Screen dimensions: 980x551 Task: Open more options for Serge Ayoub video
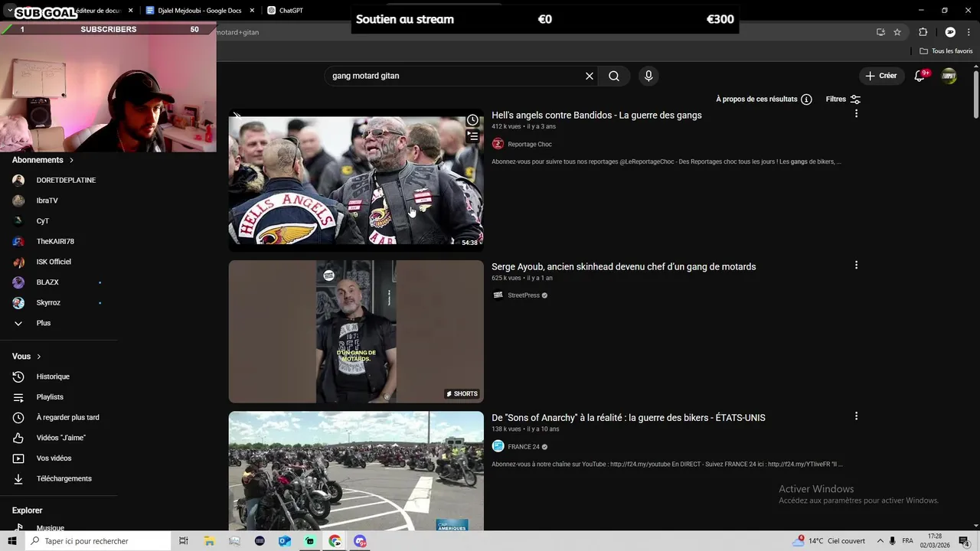(x=856, y=265)
